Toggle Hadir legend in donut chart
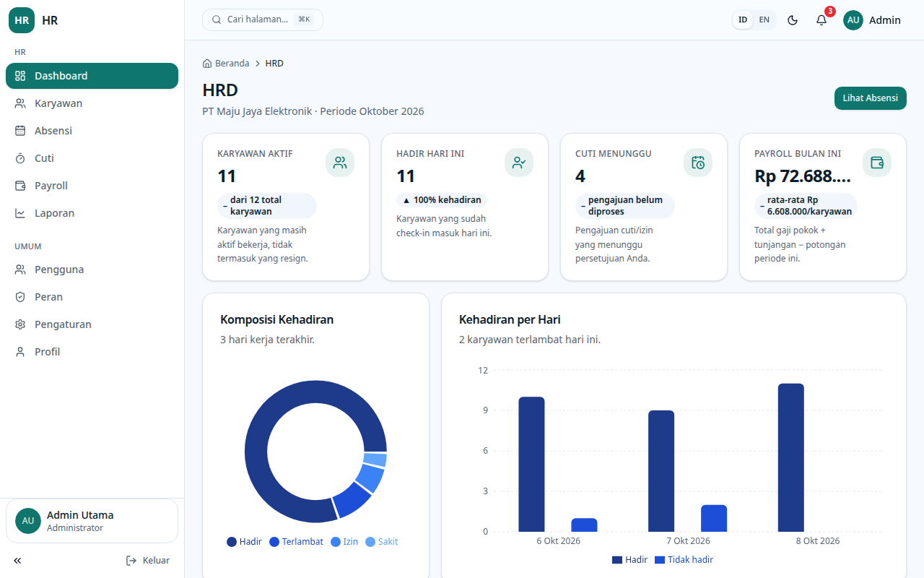The height and width of the screenshot is (578, 924). (x=245, y=542)
